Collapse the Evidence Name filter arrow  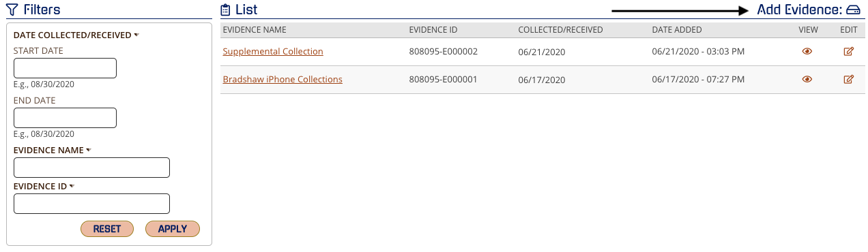[x=89, y=150]
